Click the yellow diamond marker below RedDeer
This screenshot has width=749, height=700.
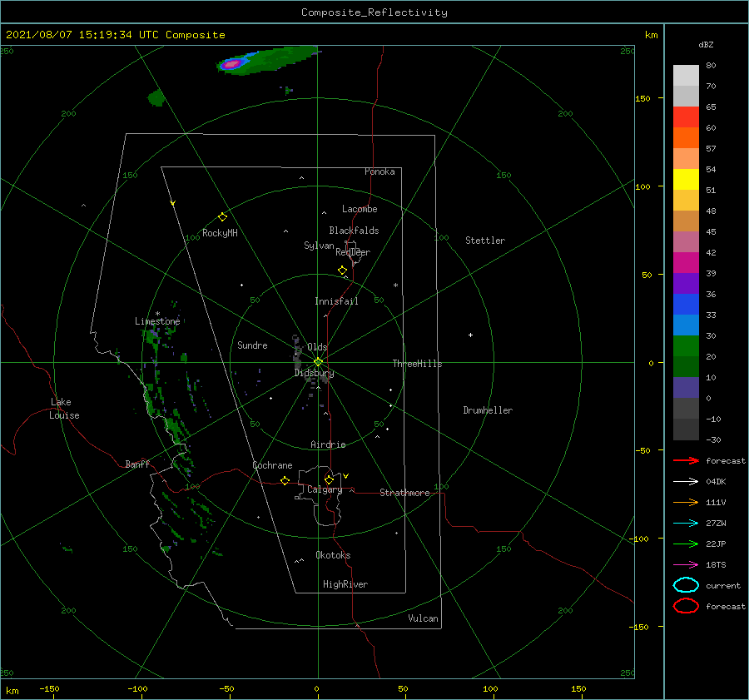(x=343, y=271)
